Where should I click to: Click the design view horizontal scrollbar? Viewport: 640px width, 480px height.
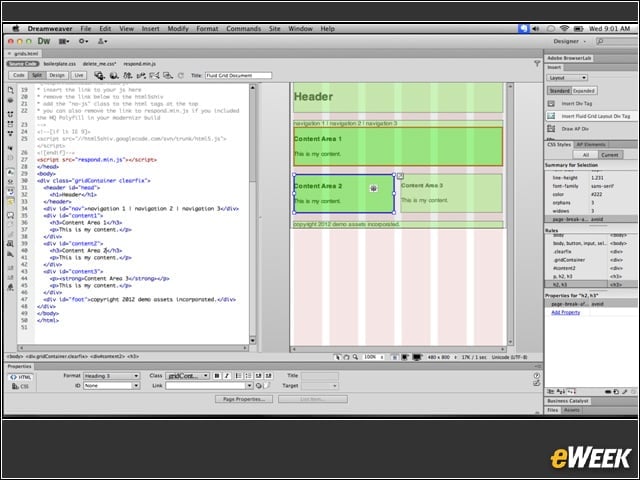click(398, 349)
